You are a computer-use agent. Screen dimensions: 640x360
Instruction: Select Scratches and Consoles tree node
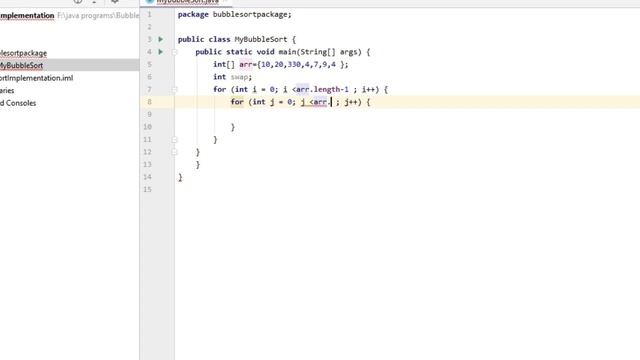click(x=18, y=103)
